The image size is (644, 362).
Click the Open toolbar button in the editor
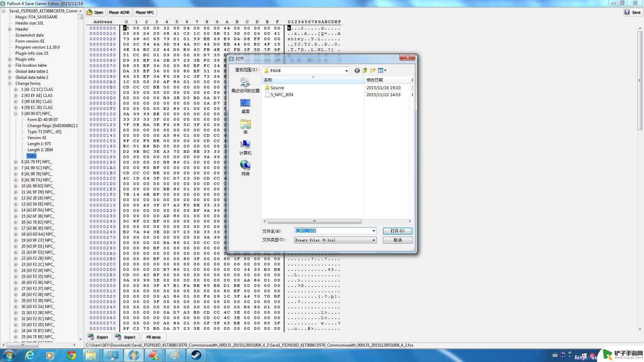point(95,12)
